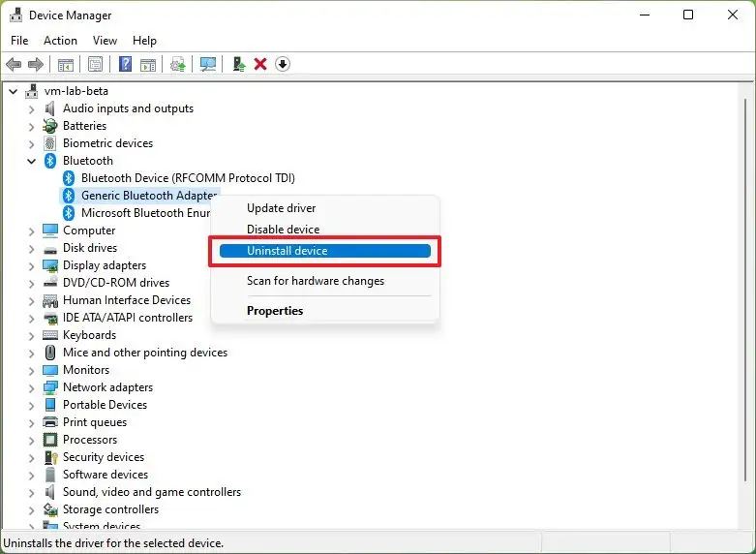Select the Monitors tree label
The height and width of the screenshot is (554, 756).
click(86, 370)
